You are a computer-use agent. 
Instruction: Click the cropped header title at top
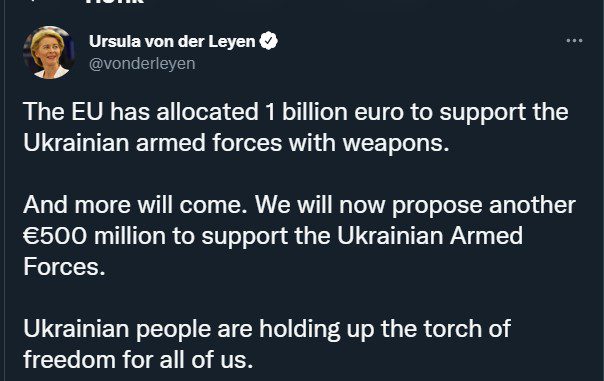click(114, 2)
